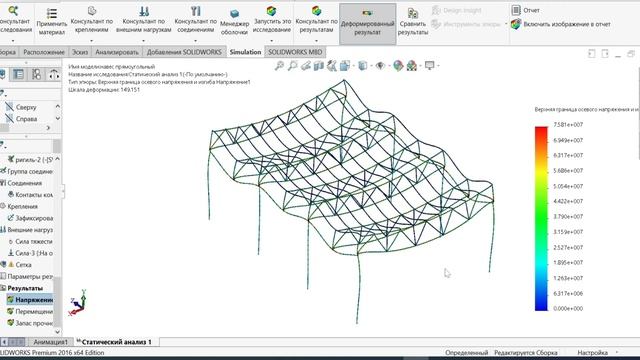Select Внешние нагрузки tree item

click(x=27, y=230)
